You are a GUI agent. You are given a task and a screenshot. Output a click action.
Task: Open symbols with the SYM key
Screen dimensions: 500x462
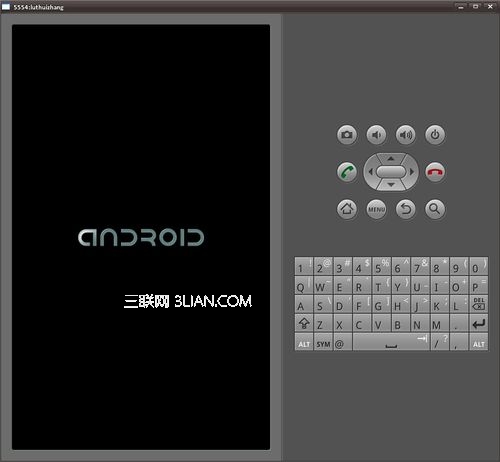(323, 342)
